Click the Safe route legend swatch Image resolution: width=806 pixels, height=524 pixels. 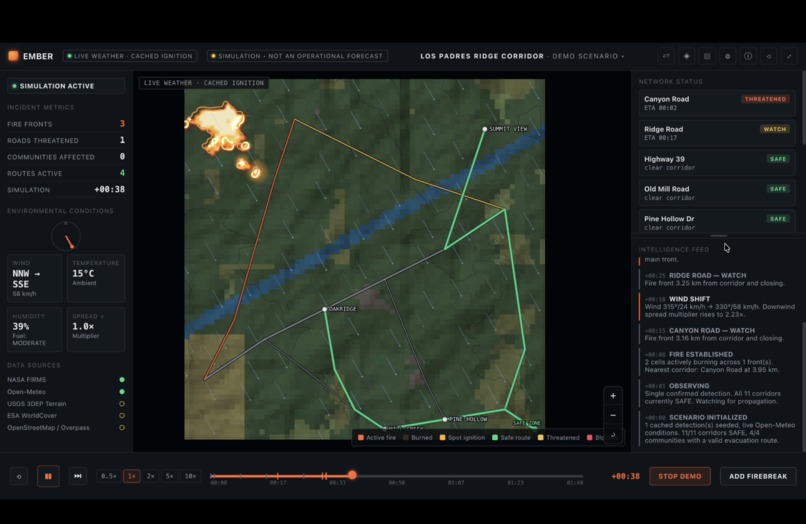(495, 438)
